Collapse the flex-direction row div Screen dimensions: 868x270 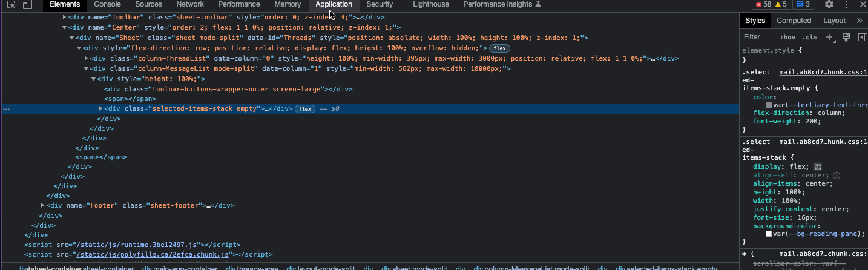pos(79,48)
